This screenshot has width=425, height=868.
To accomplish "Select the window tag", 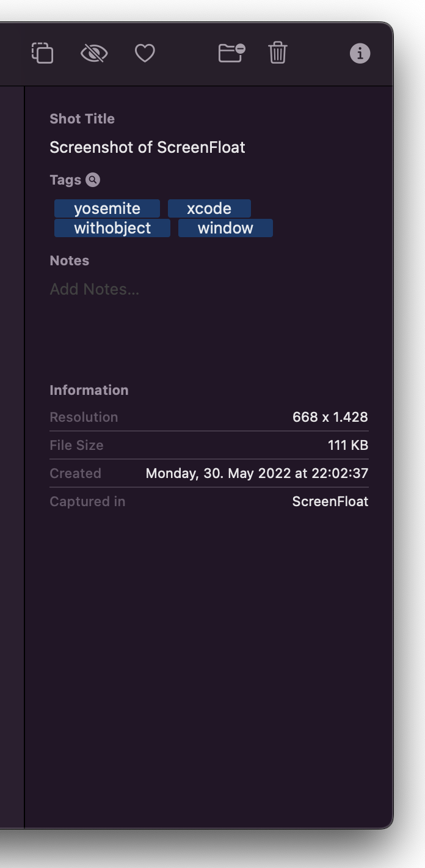I will pos(225,228).
